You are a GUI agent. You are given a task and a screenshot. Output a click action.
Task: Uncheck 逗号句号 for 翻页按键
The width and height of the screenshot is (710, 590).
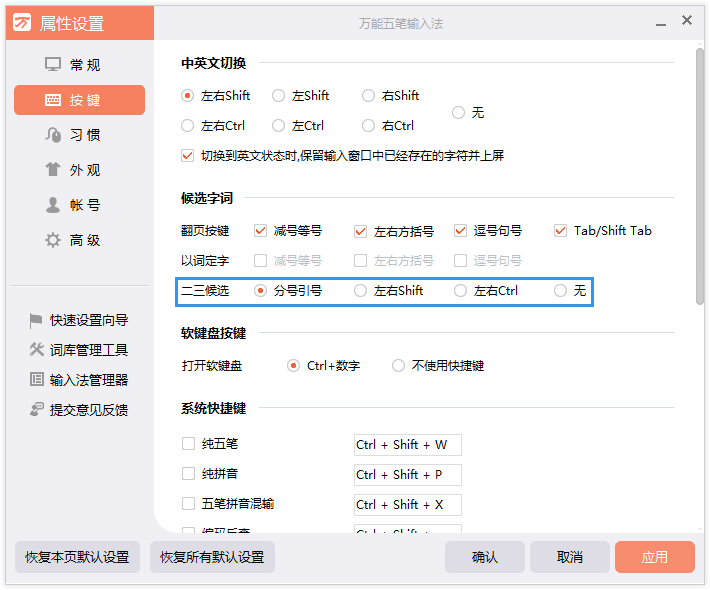click(461, 230)
